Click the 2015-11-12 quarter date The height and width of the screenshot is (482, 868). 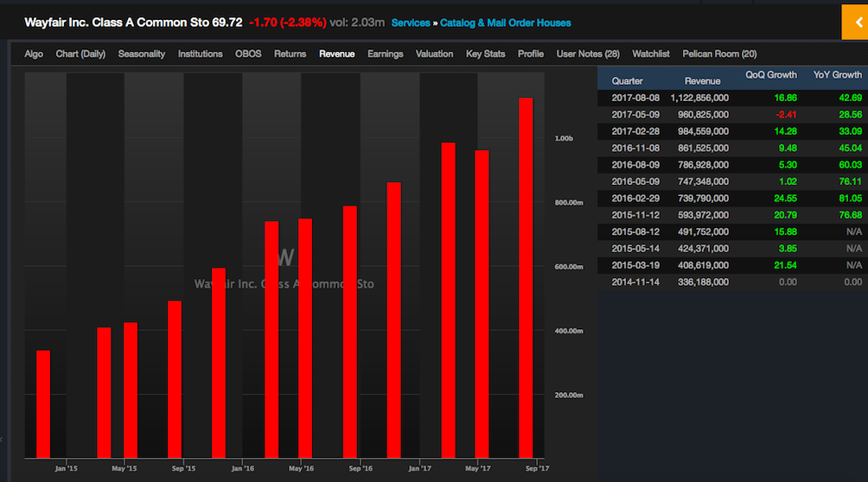[x=635, y=215]
